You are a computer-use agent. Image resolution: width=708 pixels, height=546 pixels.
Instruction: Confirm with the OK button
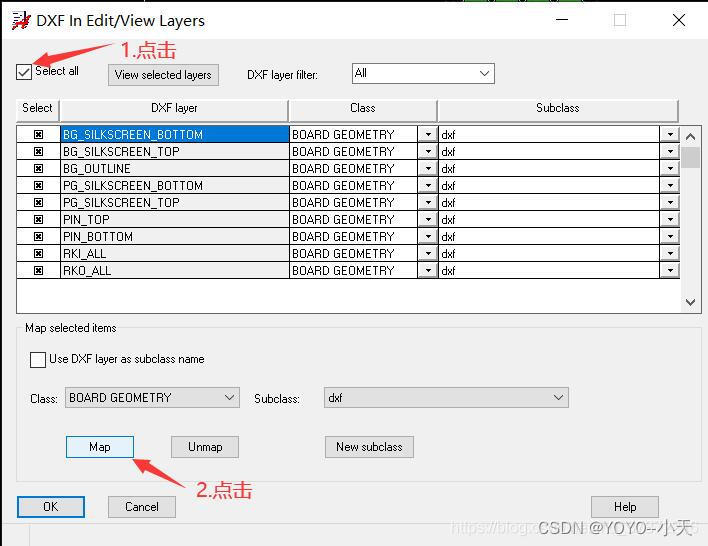pos(51,507)
